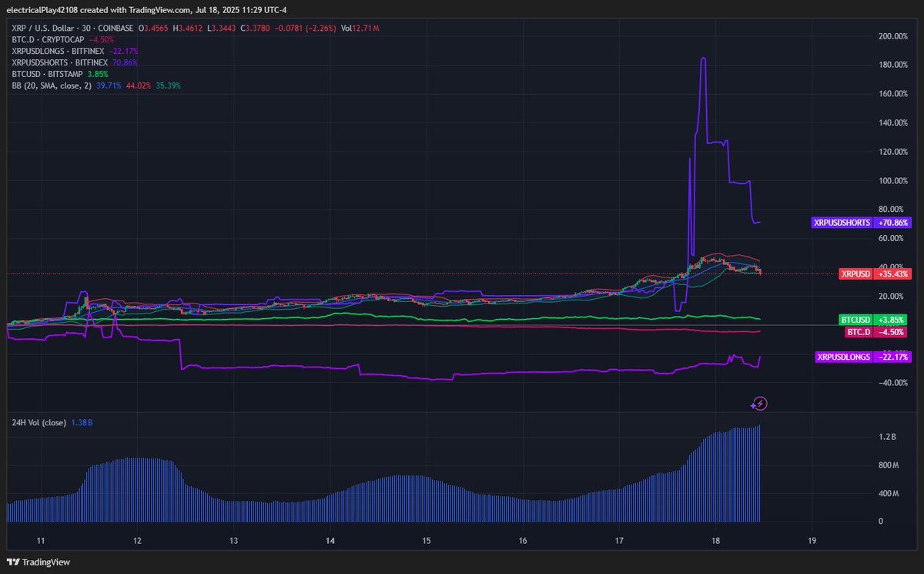Screen dimensions: 924x574
Task: Click the 1.2 B label on the volume scale
Action: pos(889,437)
